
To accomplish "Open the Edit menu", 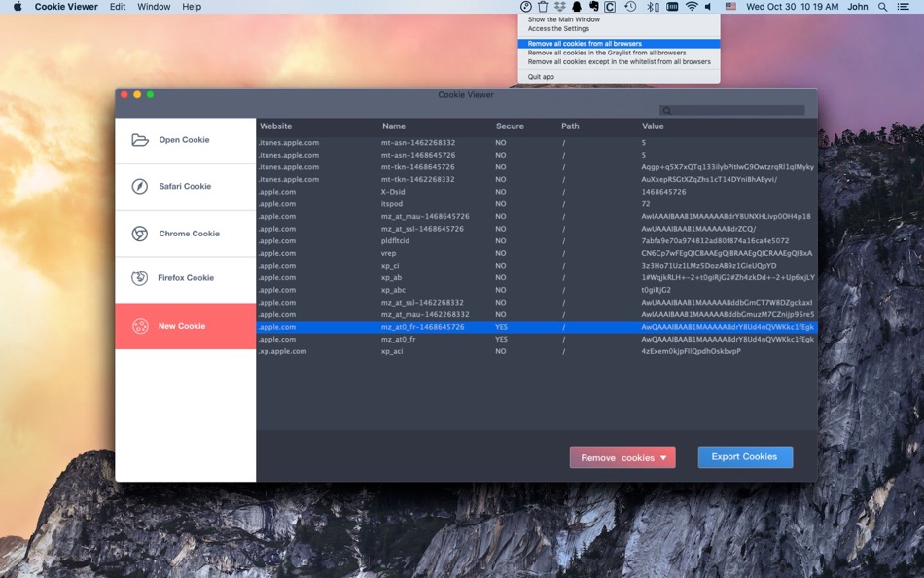I will (x=118, y=7).
